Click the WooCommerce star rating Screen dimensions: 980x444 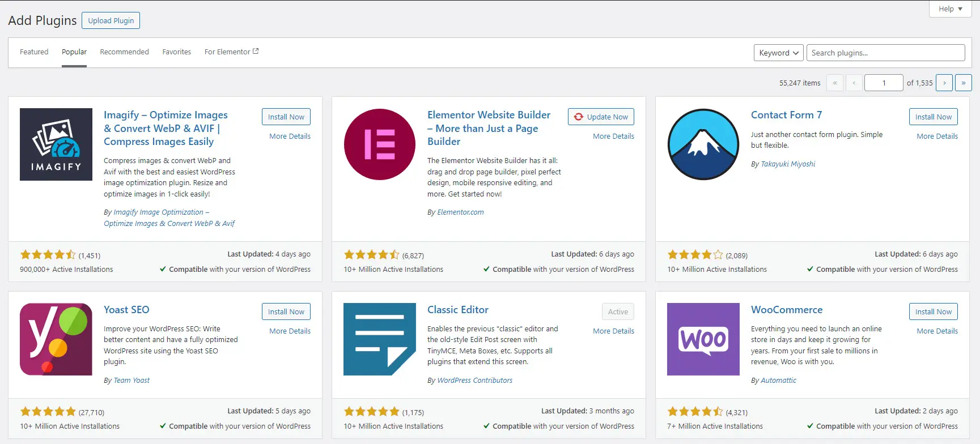tap(695, 412)
